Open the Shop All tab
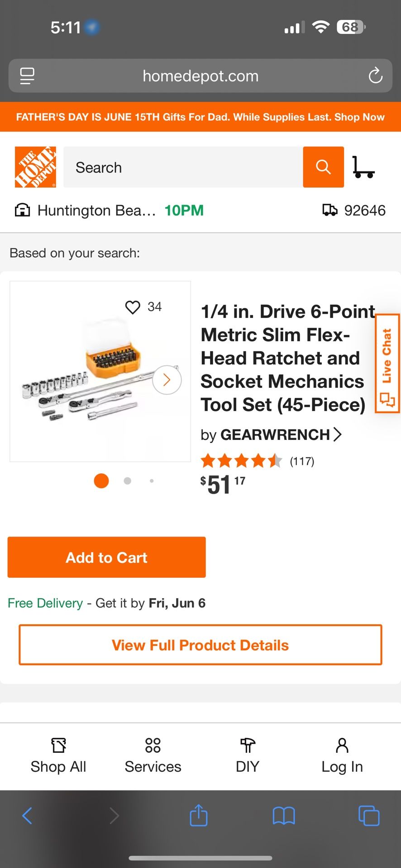401x868 pixels. 58,756
